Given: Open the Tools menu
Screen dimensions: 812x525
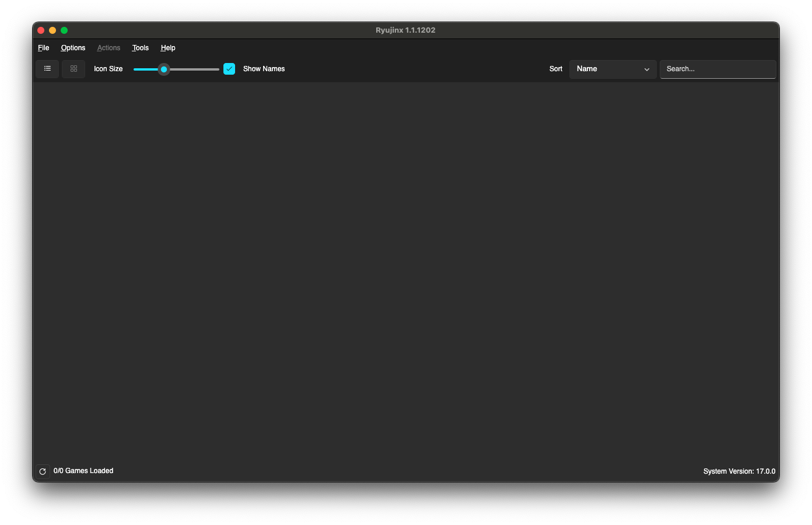Looking at the screenshot, I should tap(140, 48).
